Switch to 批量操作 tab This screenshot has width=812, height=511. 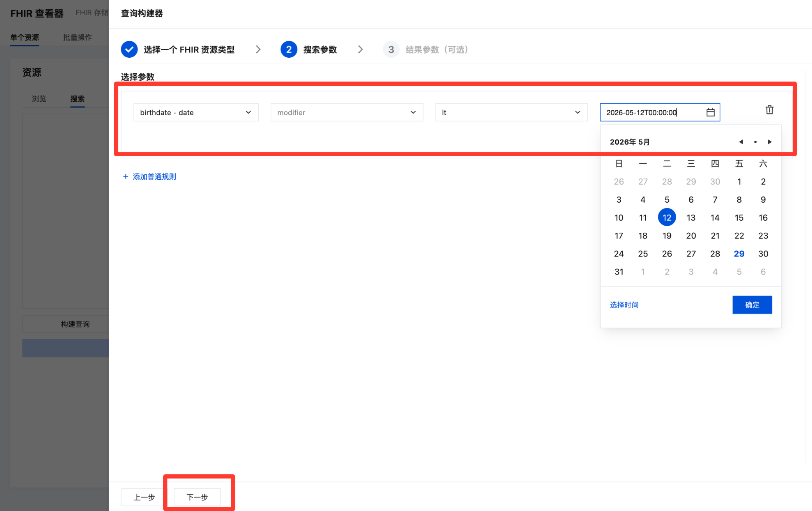pos(78,37)
